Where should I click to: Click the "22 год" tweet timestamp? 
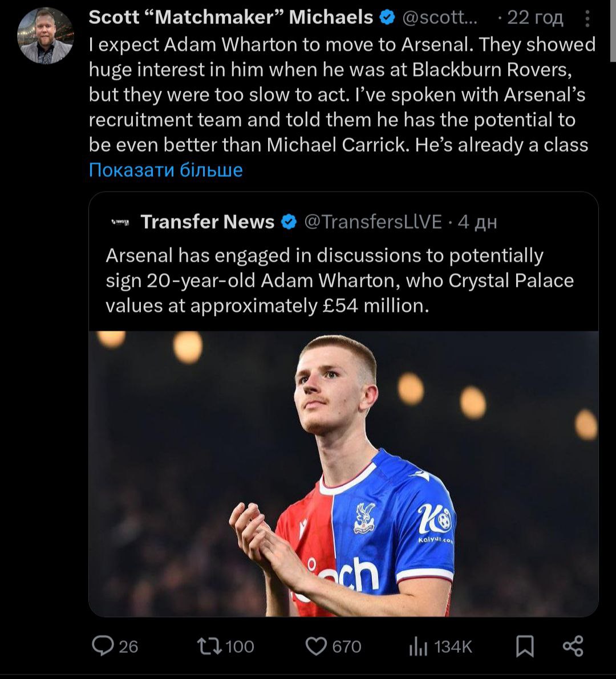coord(535,18)
